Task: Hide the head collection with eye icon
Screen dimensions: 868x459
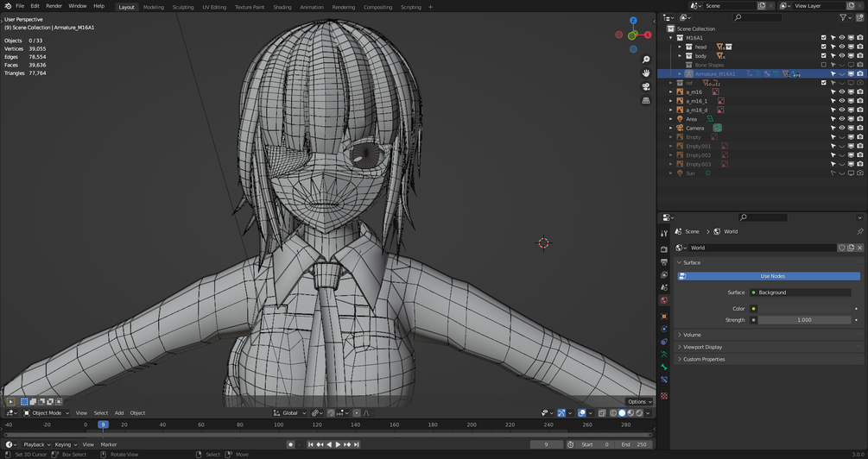Action: [842, 47]
